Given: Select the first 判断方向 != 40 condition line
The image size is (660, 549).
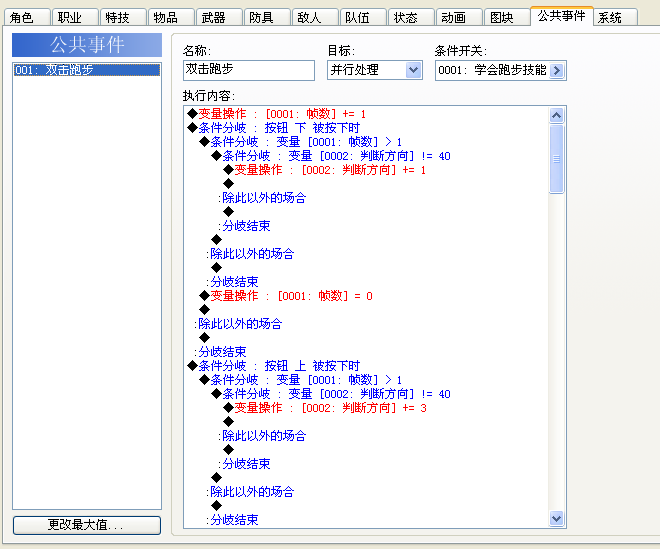Looking at the screenshot, I should click(331, 156).
